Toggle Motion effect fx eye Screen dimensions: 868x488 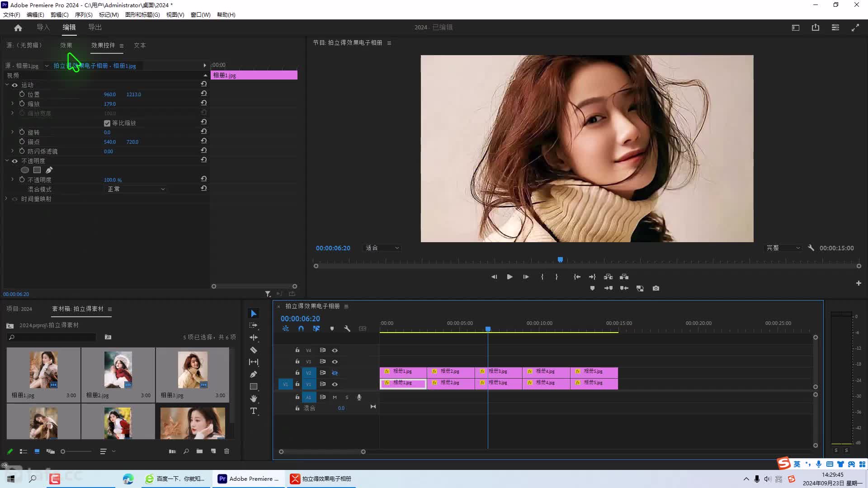click(x=15, y=85)
